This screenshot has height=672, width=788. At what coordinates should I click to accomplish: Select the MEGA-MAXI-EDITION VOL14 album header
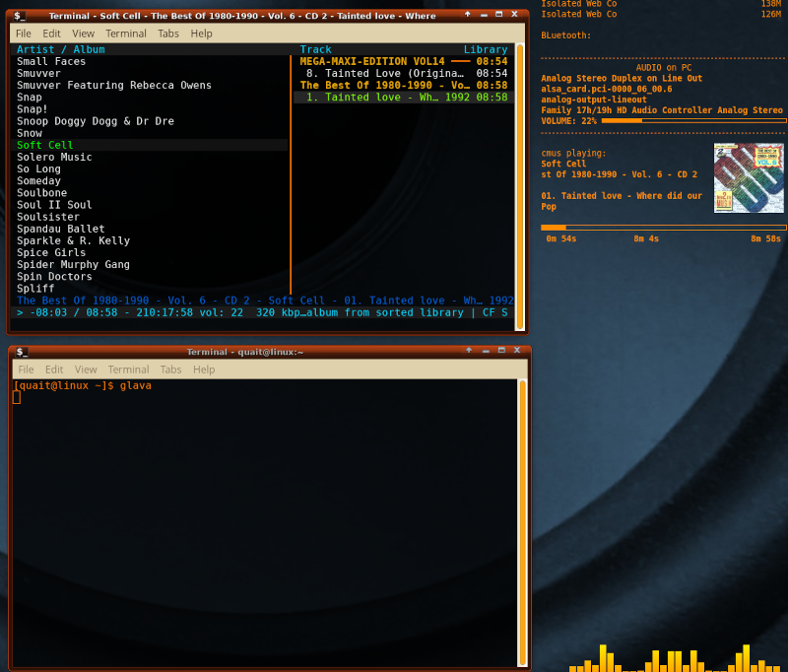pyautogui.click(x=372, y=61)
